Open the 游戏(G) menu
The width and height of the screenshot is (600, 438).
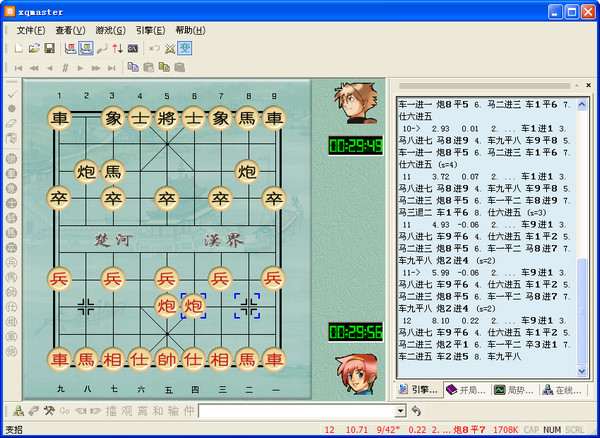[110, 30]
